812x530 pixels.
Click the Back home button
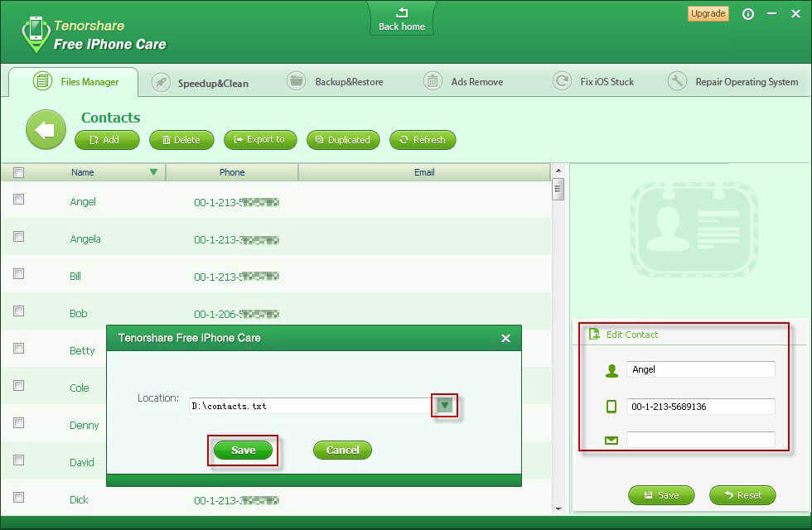(x=402, y=19)
